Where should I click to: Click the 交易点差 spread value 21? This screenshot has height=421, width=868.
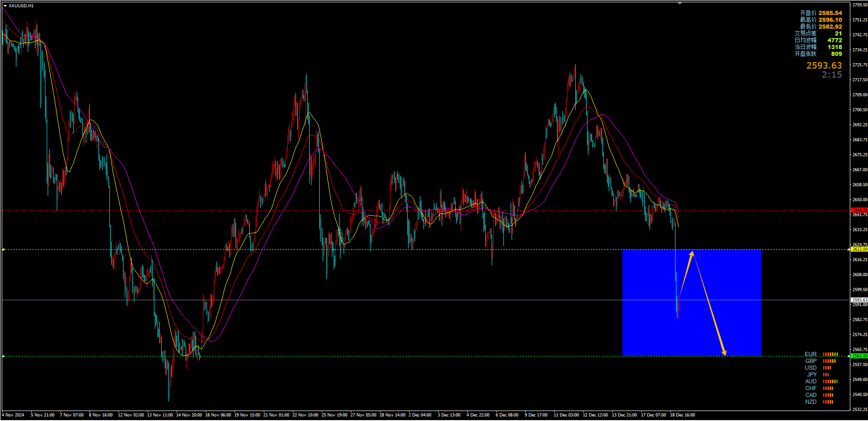[x=838, y=34]
